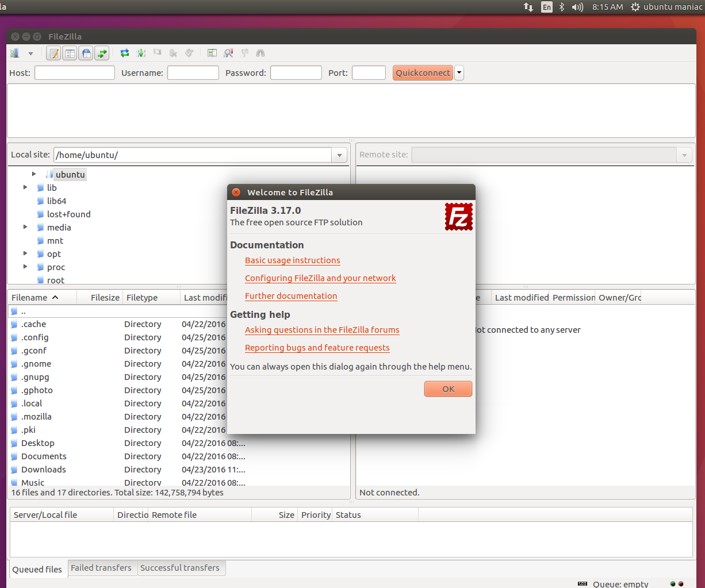Expand the opt folder in tree

[x=25, y=253]
